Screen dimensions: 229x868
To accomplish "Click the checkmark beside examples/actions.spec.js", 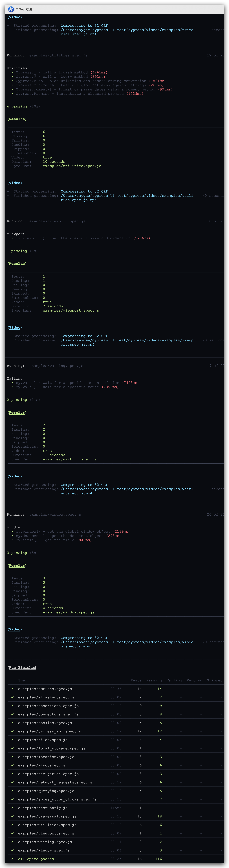I will [x=12, y=689].
